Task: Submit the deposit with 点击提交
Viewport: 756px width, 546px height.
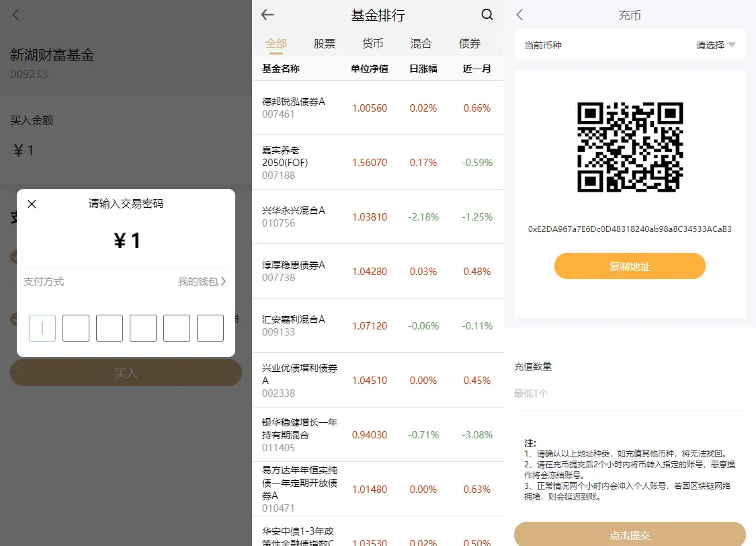Action: click(630, 535)
